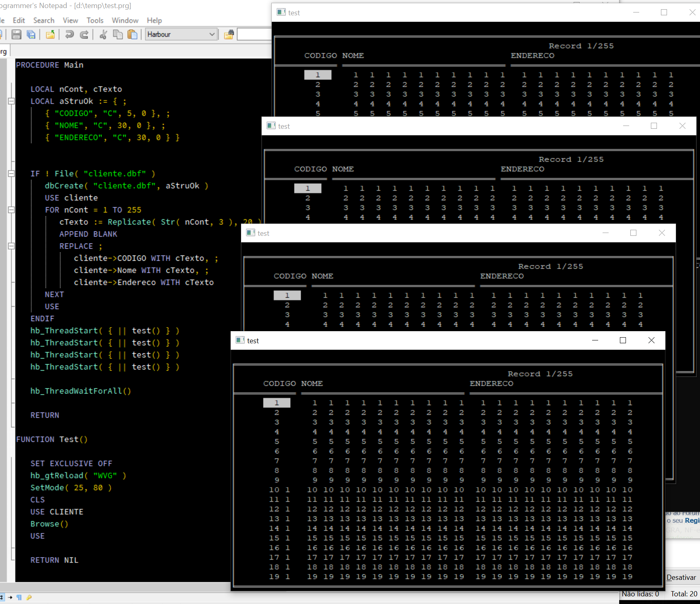The height and width of the screenshot is (604, 700).
Task: Collapse the LOCAL aStruOk array fold
Action: point(11,101)
